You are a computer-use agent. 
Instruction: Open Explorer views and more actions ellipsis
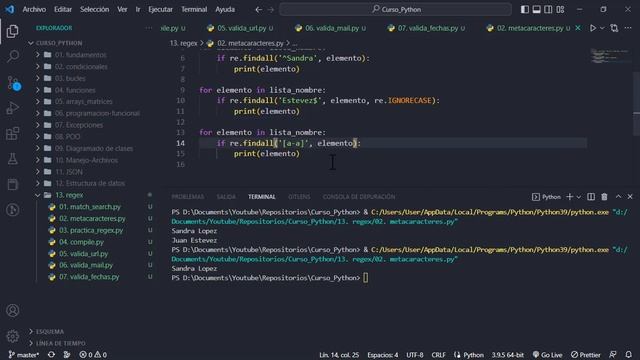pyautogui.click(x=149, y=28)
